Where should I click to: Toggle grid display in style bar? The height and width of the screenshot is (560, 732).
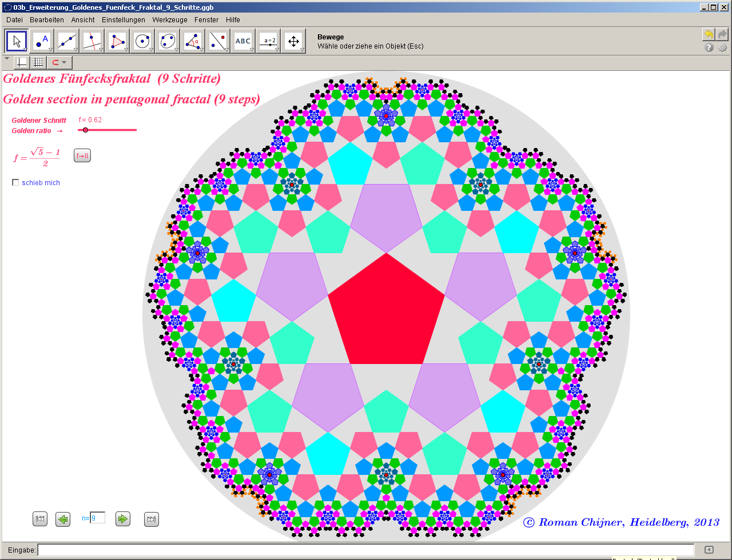point(38,62)
